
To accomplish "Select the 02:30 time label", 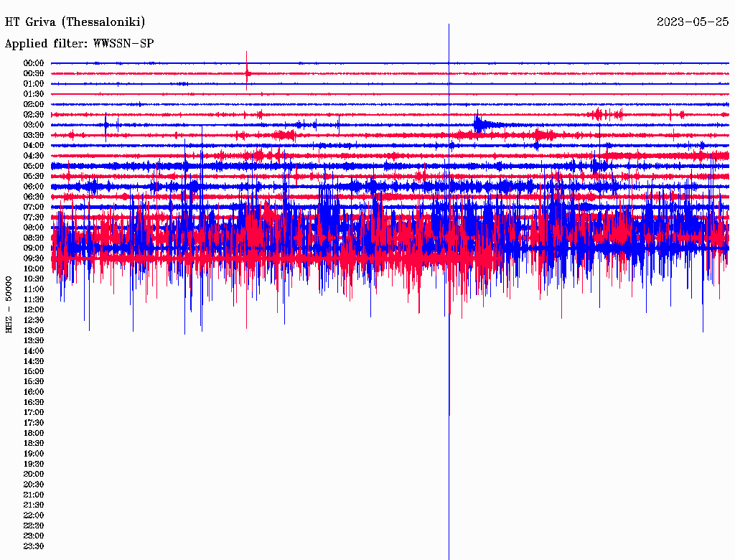I will click(34, 114).
